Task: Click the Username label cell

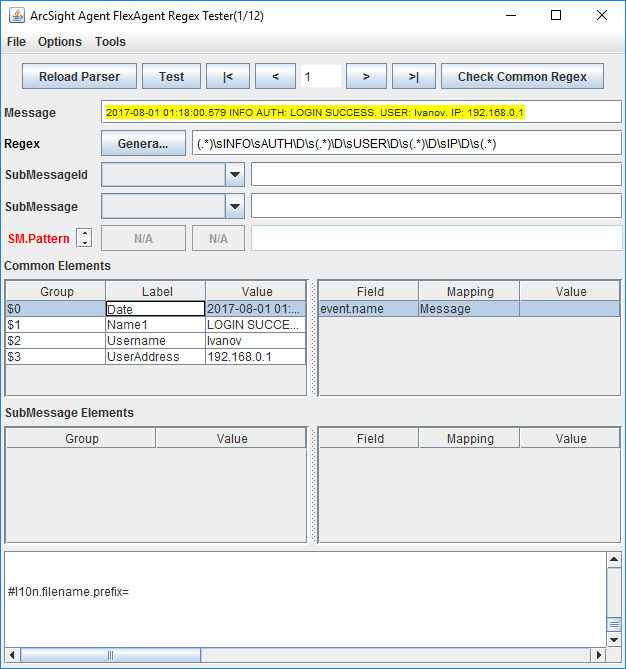Action: [156, 340]
